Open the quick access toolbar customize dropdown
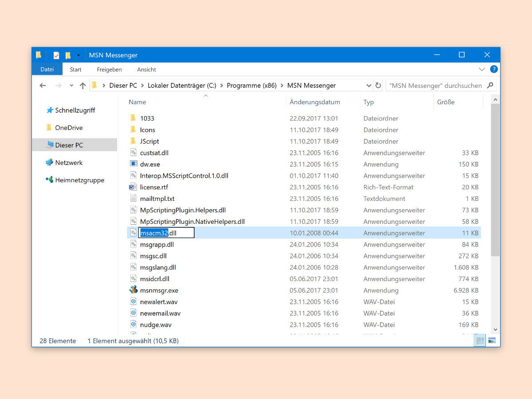The image size is (532, 399). pos(78,55)
